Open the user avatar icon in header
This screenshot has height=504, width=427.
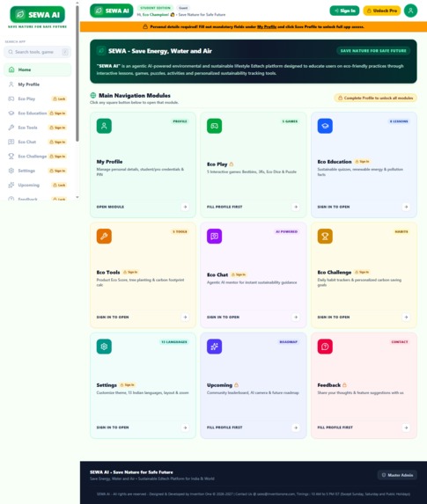click(410, 11)
